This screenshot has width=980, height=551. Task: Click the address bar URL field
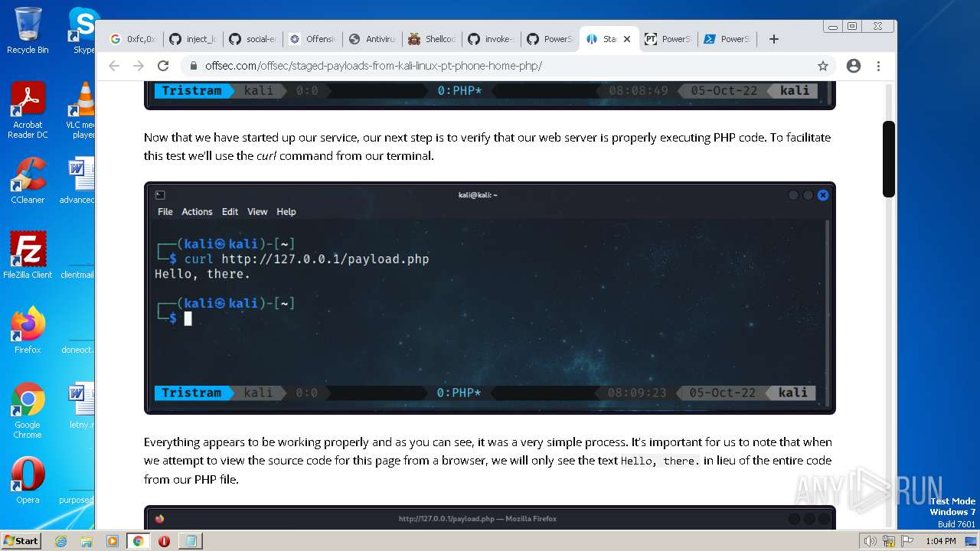pyautogui.click(x=505, y=66)
